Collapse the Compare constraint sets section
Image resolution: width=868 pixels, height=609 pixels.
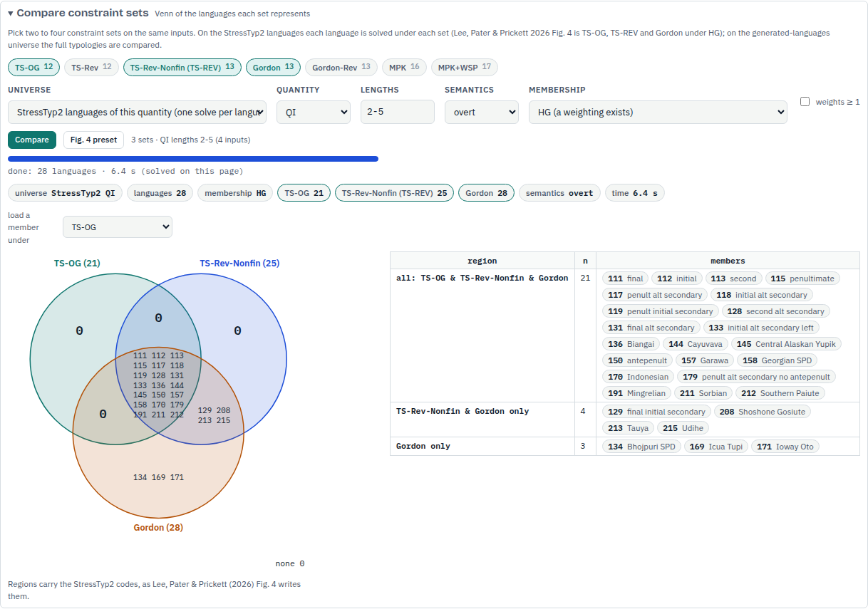point(78,13)
